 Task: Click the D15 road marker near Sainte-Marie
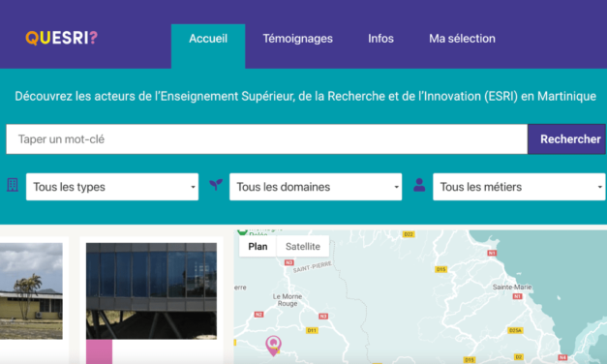click(x=440, y=269)
